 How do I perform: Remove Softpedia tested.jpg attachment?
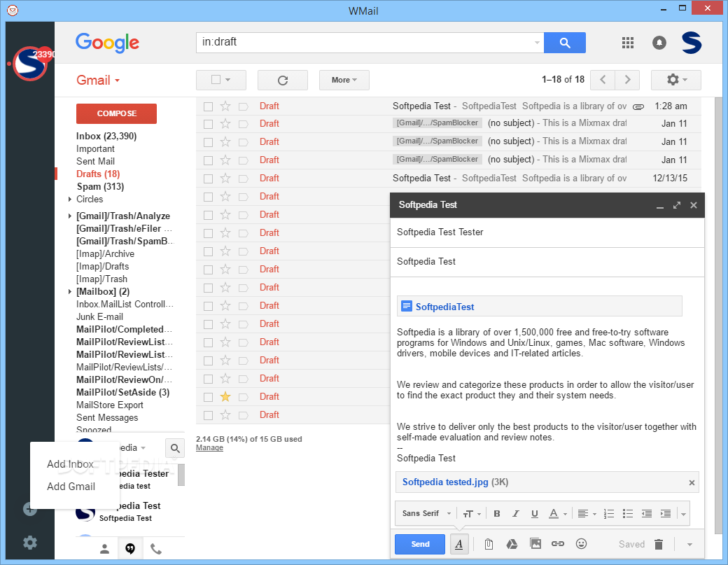point(692,483)
